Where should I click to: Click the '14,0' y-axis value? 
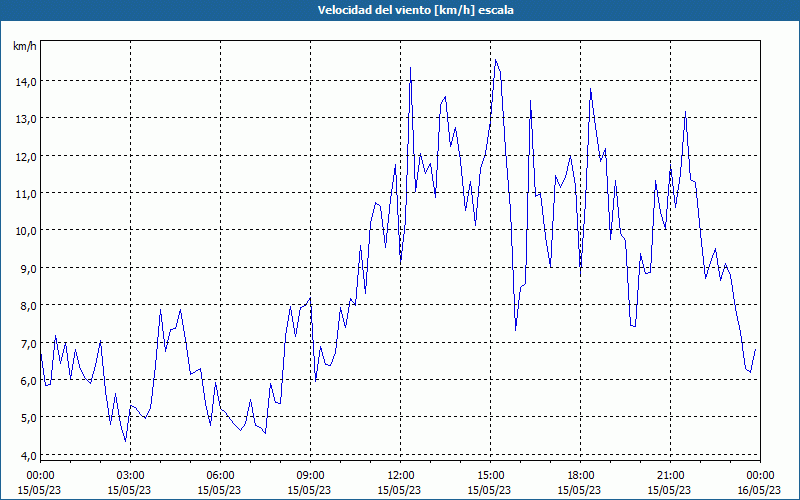[25, 82]
